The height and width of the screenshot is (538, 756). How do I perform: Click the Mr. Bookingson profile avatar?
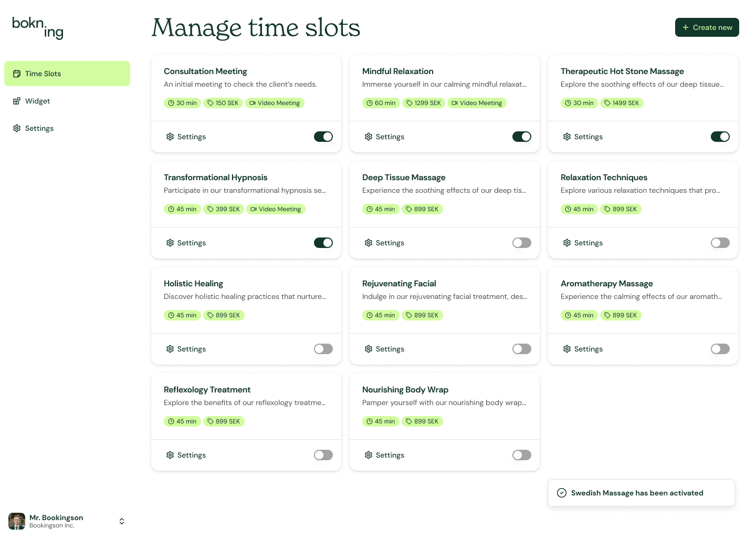17,521
